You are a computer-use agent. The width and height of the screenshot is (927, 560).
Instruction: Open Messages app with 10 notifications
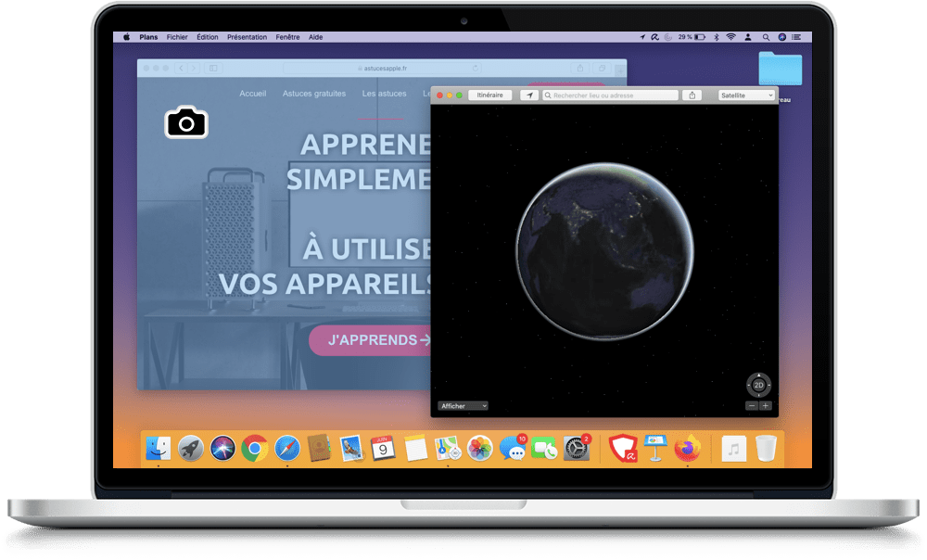click(512, 450)
